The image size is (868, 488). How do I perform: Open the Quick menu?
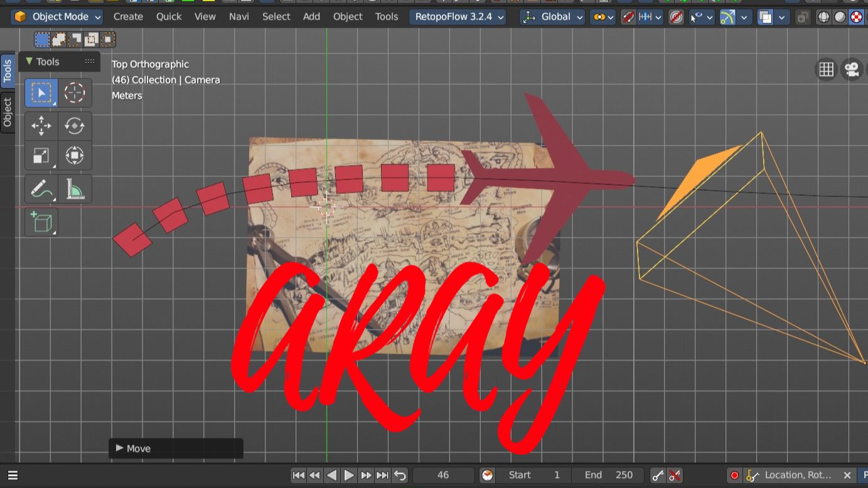pyautogui.click(x=169, y=17)
